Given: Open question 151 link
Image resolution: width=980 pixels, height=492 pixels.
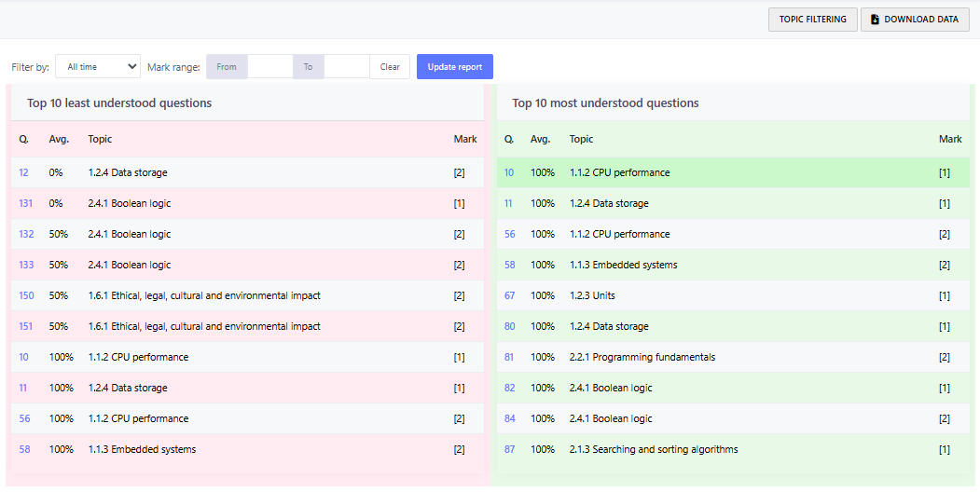Looking at the screenshot, I should pyautogui.click(x=26, y=326).
